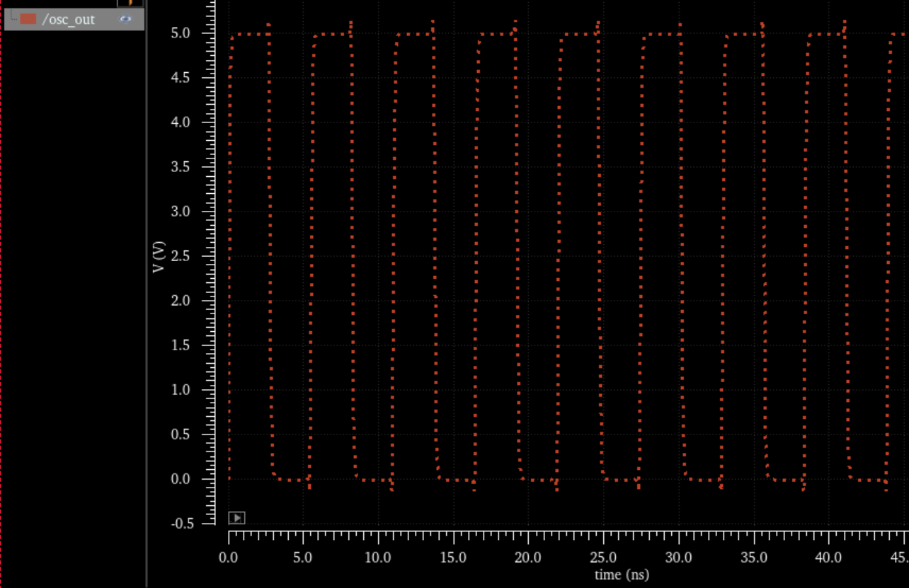Screen dimensions: 909x588
Task: Click the 2.5 tick on the voltage axis
Action: click(x=181, y=256)
